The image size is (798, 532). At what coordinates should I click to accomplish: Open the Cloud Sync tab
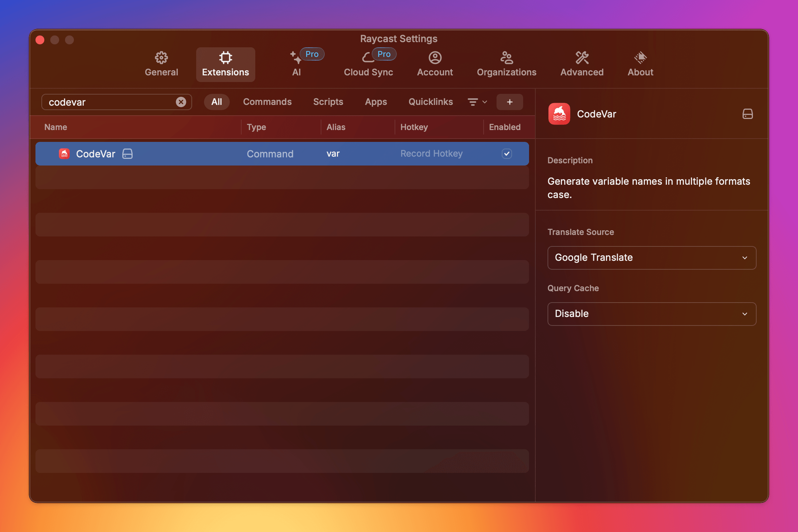click(x=368, y=64)
